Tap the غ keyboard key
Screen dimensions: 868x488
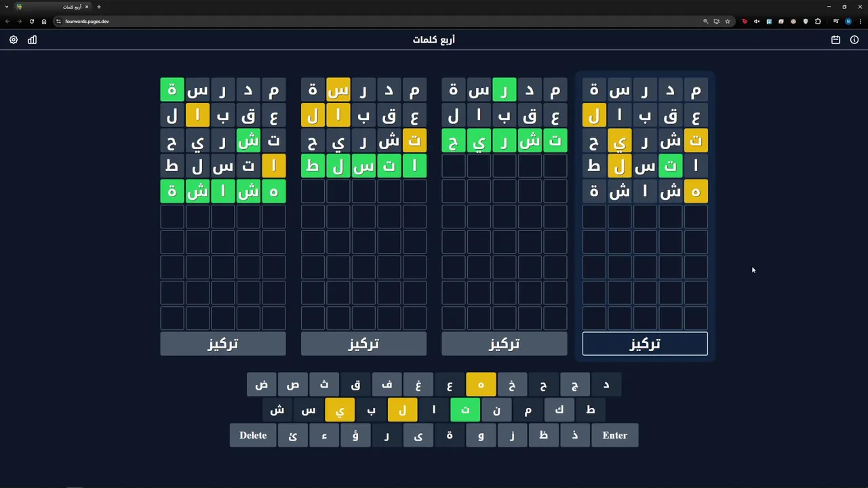(x=418, y=384)
